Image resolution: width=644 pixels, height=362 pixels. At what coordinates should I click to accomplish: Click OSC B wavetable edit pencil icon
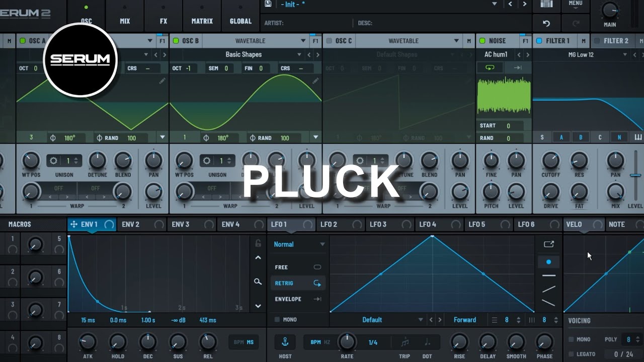click(x=315, y=80)
